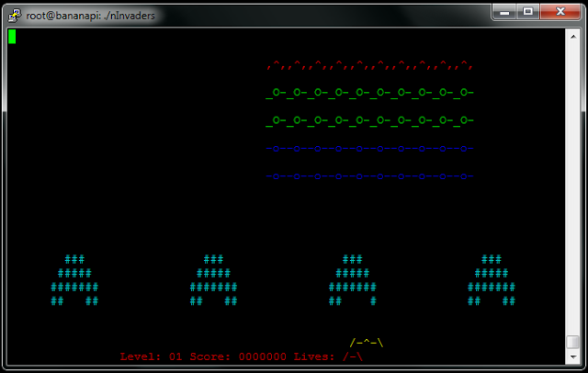Click the upper blue alien row
The height and width of the screenshot is (373, 588).
coord(369,149)
